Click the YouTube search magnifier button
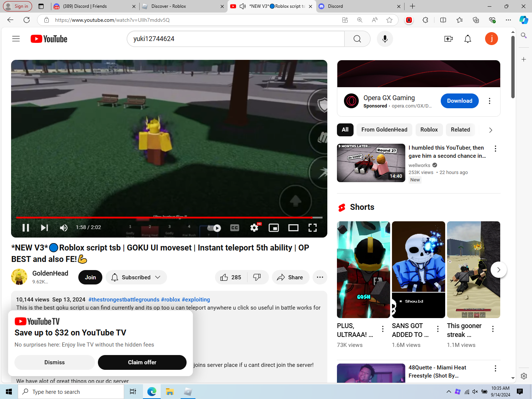Image resolution: width=532 pixels, height=399 pixels. click(357, 39)
